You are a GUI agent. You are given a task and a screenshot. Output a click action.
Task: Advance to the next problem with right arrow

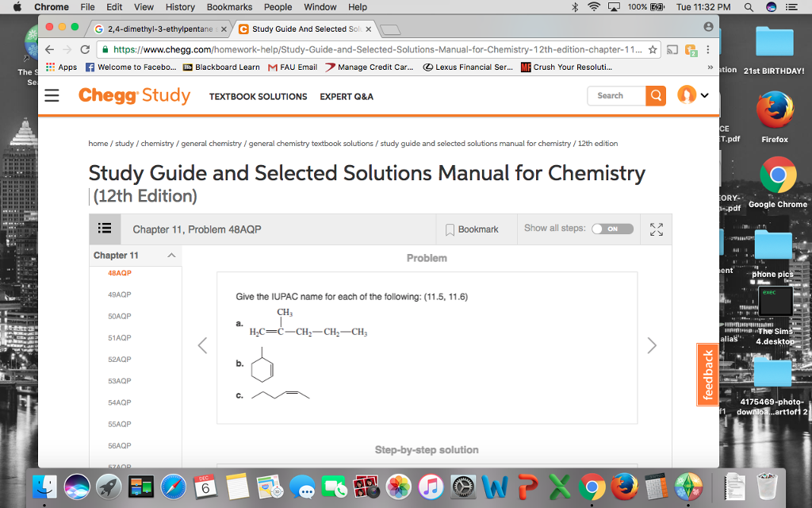(x=652, y=345)
